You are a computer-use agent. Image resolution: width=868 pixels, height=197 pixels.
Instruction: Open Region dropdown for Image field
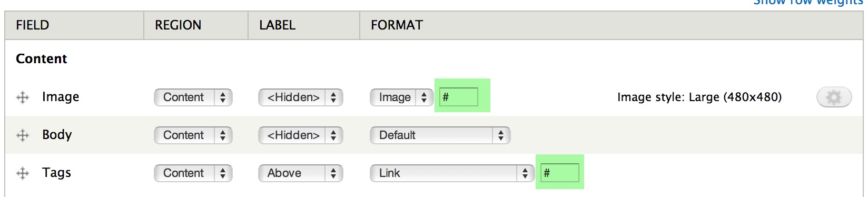click(x=193, y=97)
